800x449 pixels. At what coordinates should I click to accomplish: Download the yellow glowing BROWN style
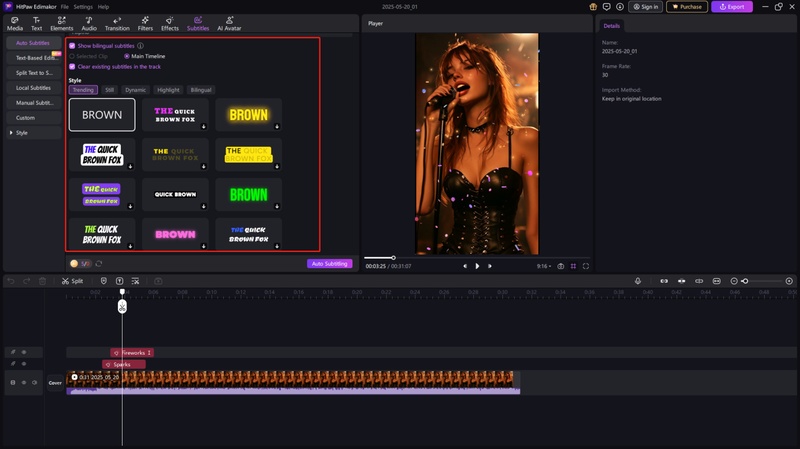(277, 127)
